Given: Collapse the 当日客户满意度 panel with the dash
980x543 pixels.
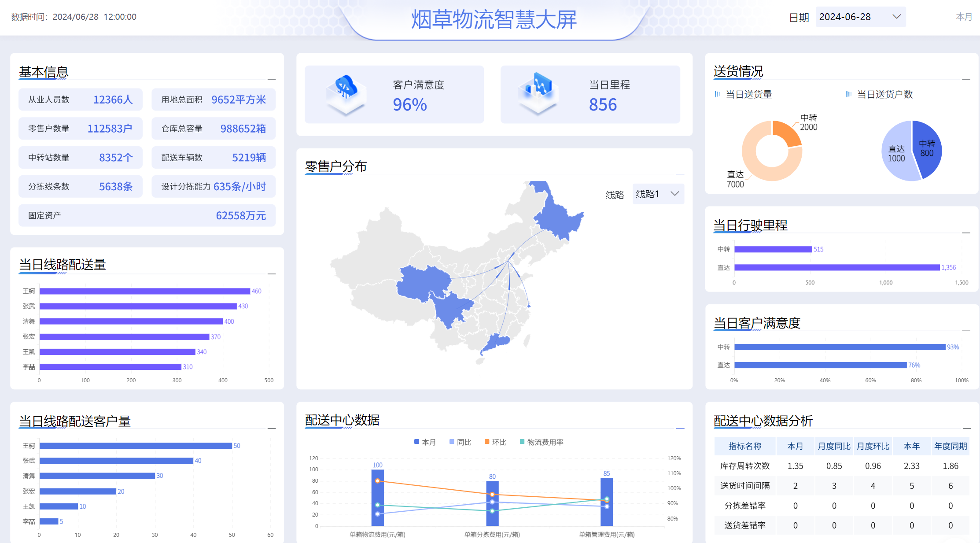Looking at the screenshot, I should [x=966, y=330].
